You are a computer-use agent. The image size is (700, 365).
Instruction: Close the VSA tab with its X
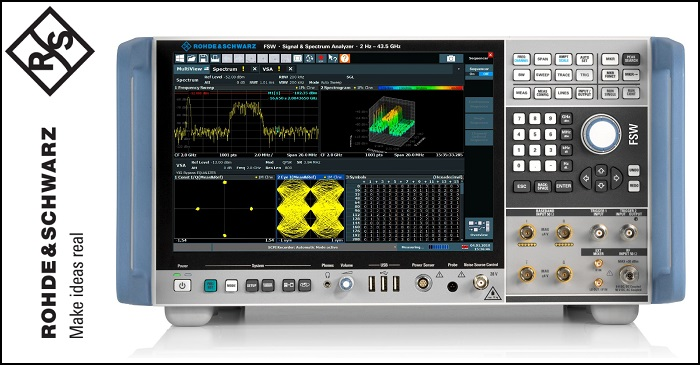(290, 69)
